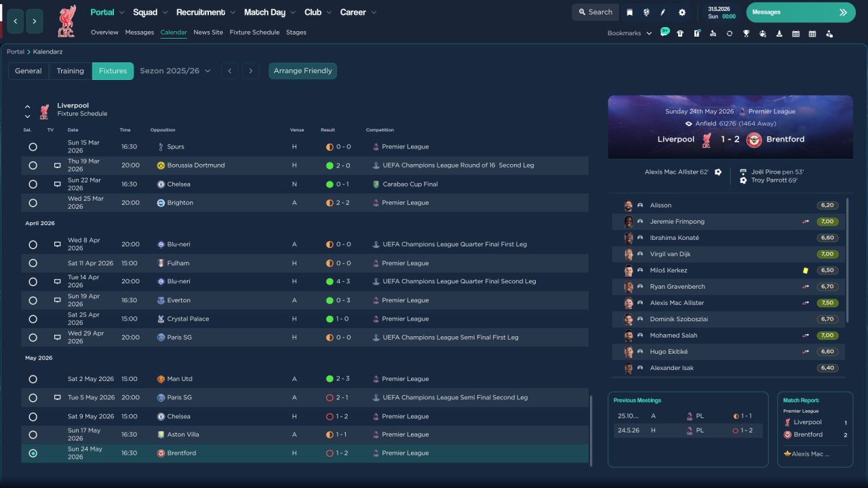Open the first calendar icon in the bookmarks bar
This screenshot has height=488, width=868.
(x=795, y=33)
